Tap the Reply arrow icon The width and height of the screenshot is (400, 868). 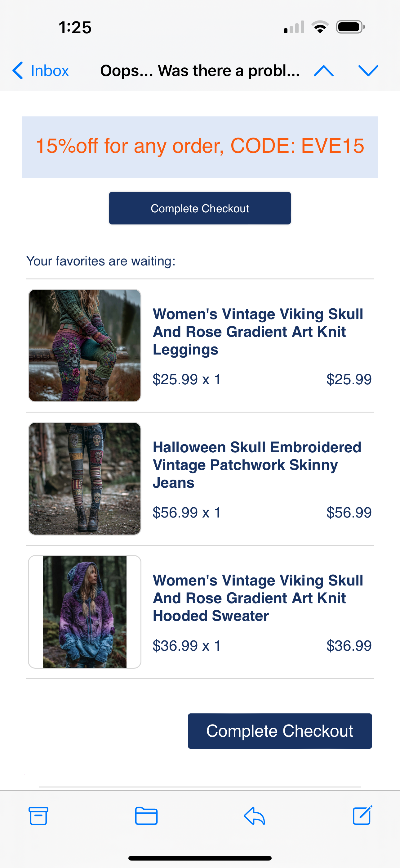[x=254, y=816]
